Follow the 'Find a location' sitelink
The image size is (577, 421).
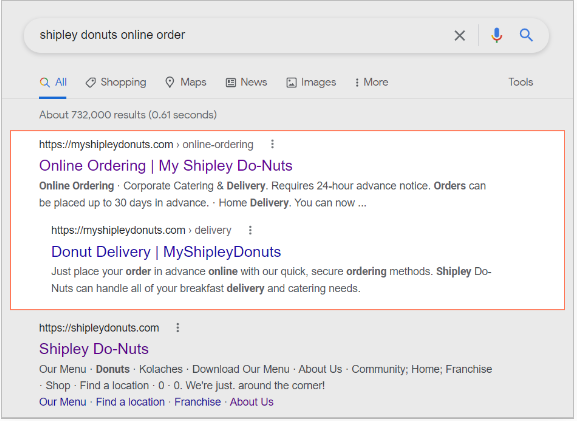pyautogui.click(x=130, y=402)
